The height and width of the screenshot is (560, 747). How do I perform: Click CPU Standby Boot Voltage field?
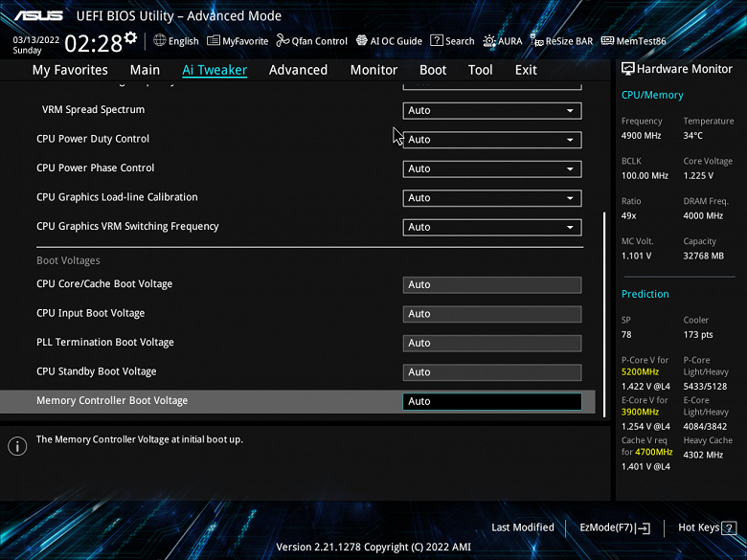pyautogui.click(x=491, y=372)
